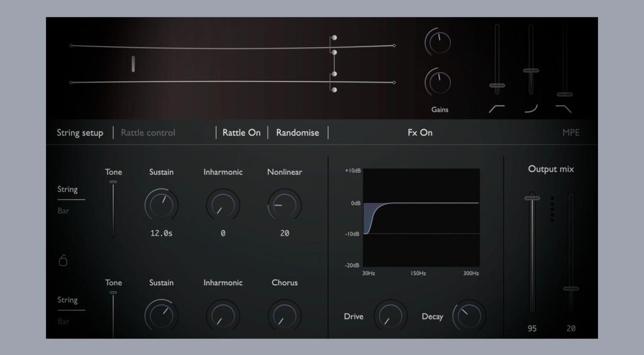The height and width of the screenshot is (355, 644).
Task: Click the first string Tone slider handle
Action: coord(113,182)
